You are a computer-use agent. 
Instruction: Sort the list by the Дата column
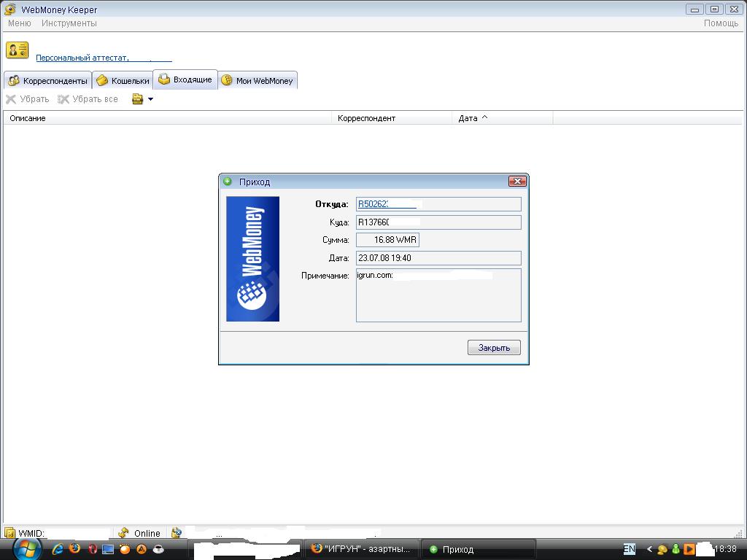[x=468, y=118]
